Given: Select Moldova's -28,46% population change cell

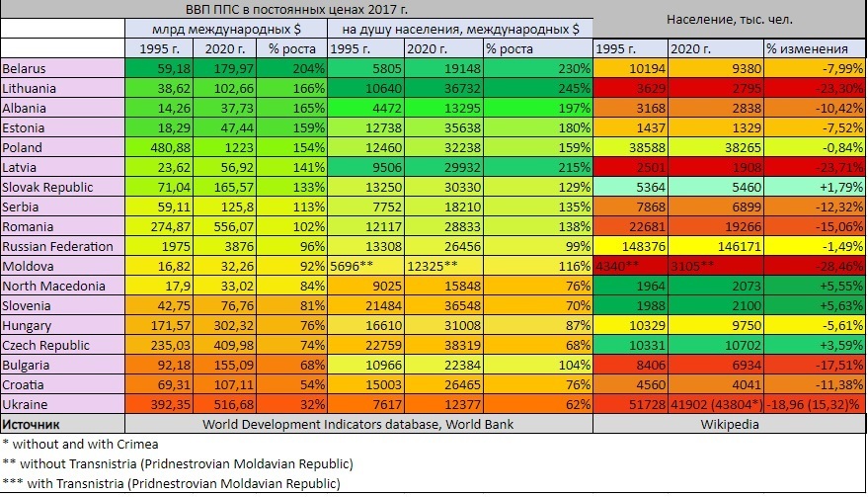Looking at the screenshot, I should (814, 268).
